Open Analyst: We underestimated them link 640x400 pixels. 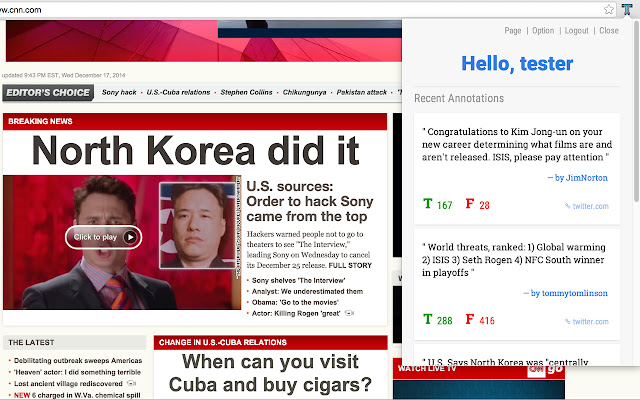[x=307, y=291]
